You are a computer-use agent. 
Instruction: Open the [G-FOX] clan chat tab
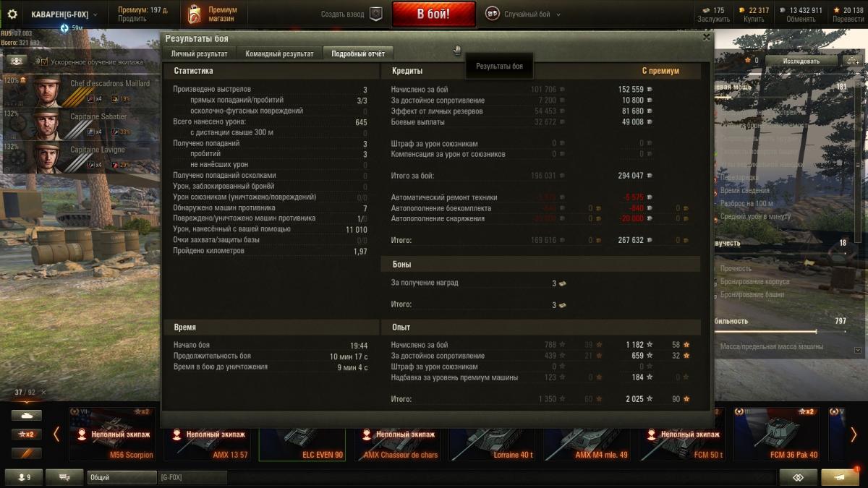pyautogui.click(x=192, y=477)
